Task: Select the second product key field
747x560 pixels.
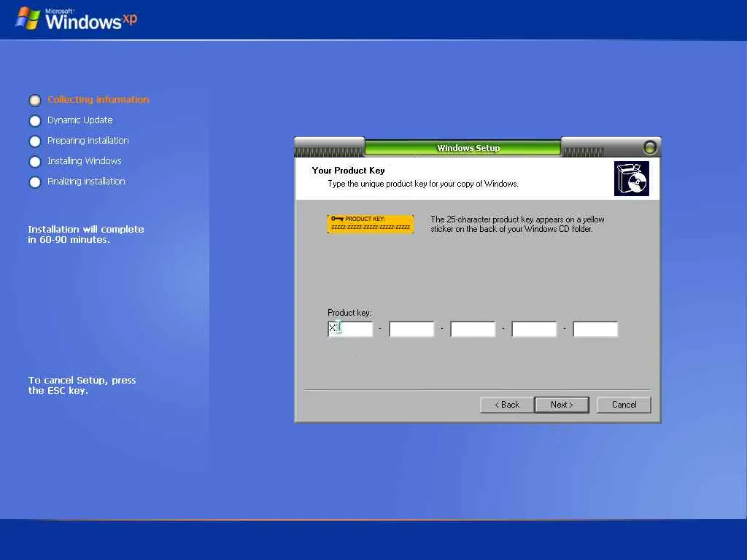Action: tap(411, 329)
